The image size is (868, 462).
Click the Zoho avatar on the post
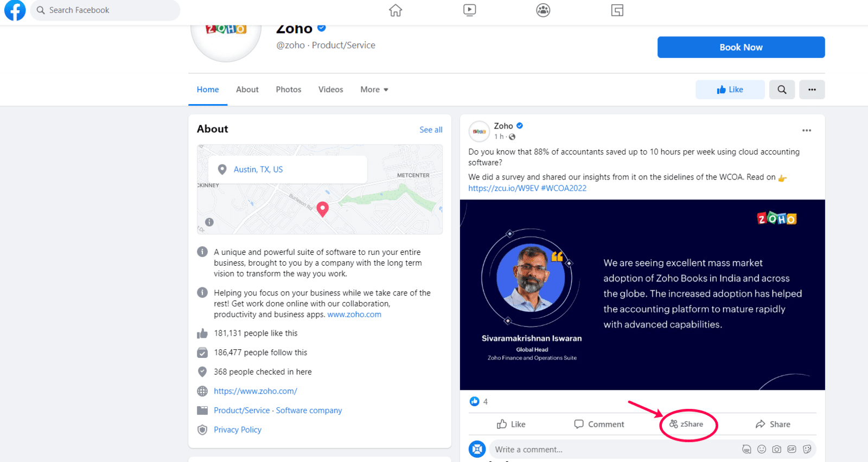point(479,131)
